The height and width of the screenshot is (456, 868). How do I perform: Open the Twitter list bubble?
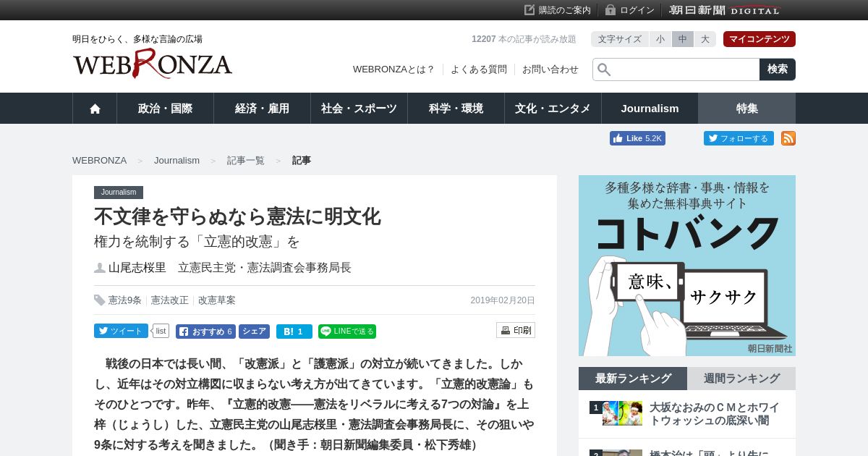[x=160, y=331]
